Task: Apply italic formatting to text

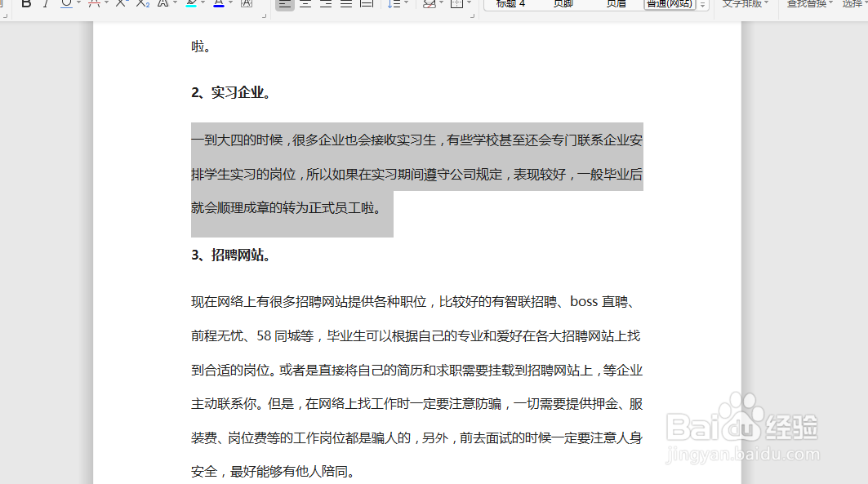Action: click(47, 5)
